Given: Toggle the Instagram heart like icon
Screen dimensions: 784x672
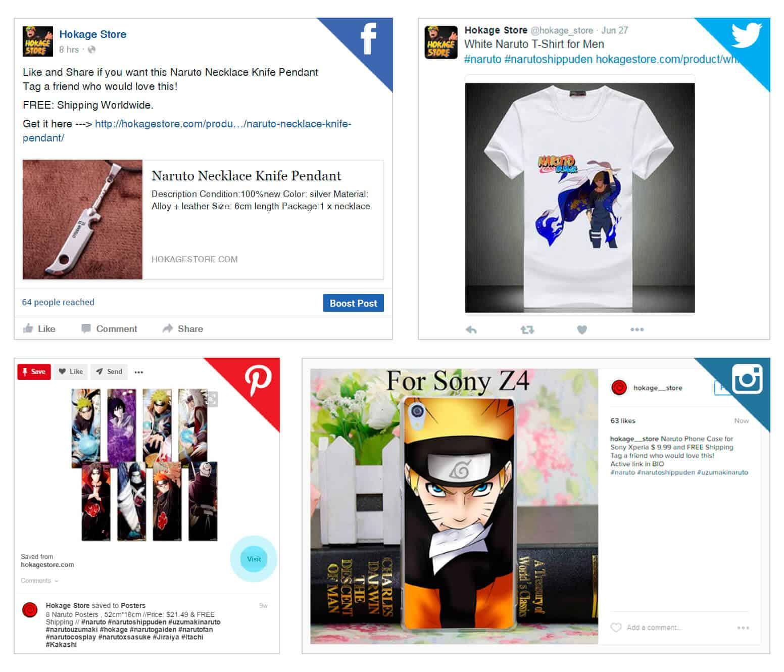Looking at the screenshot, I should (x=616, y=628).
